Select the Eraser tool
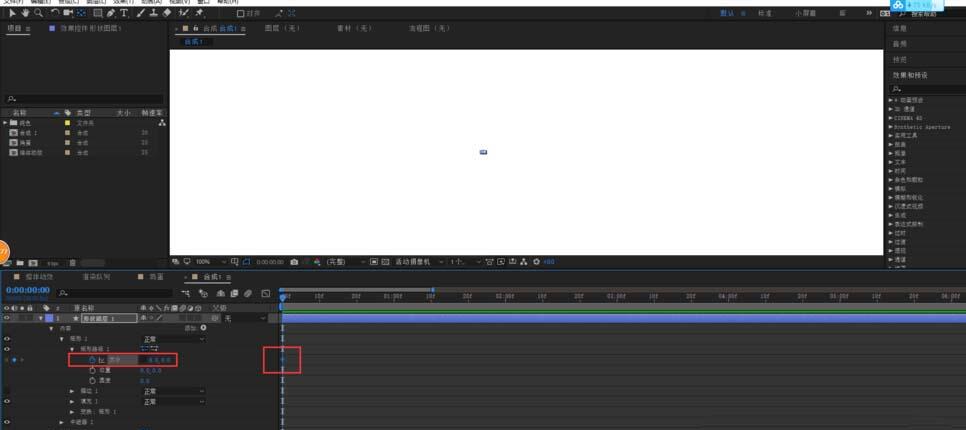 pos(166,13)
